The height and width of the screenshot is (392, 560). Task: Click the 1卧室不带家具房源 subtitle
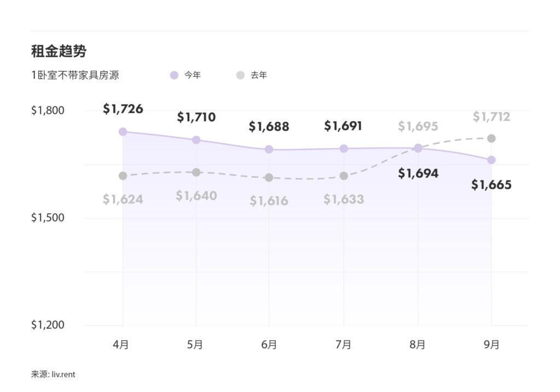click(75, 75)
